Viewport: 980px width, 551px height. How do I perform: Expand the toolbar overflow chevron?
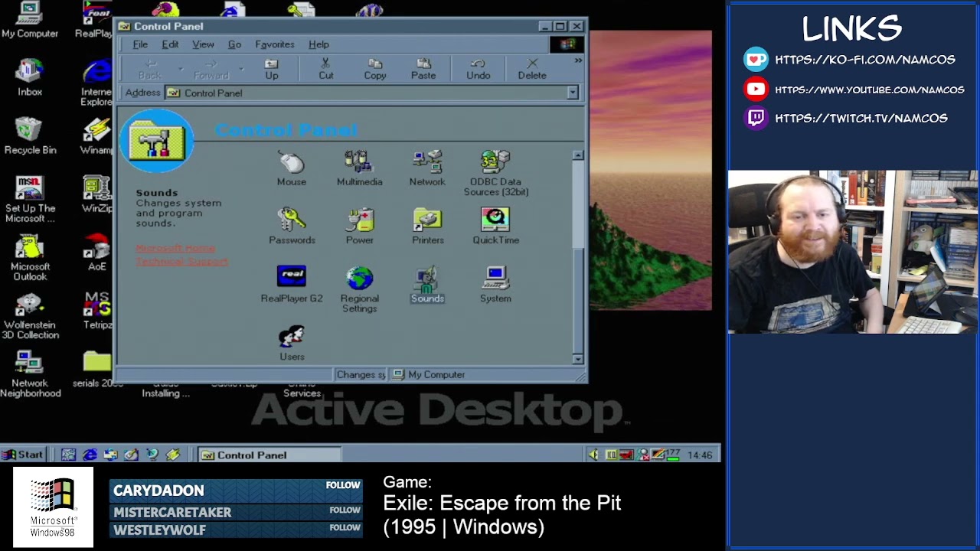578,60
